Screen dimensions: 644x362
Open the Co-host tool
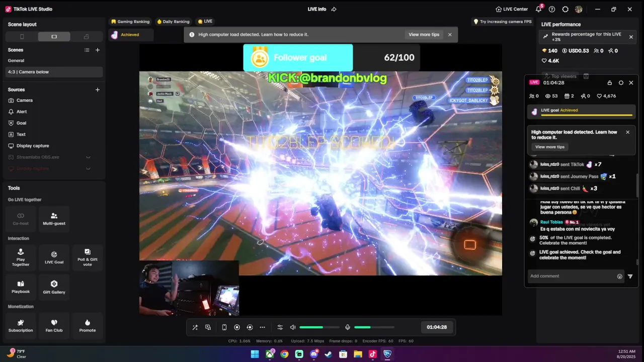click(21, 219)
